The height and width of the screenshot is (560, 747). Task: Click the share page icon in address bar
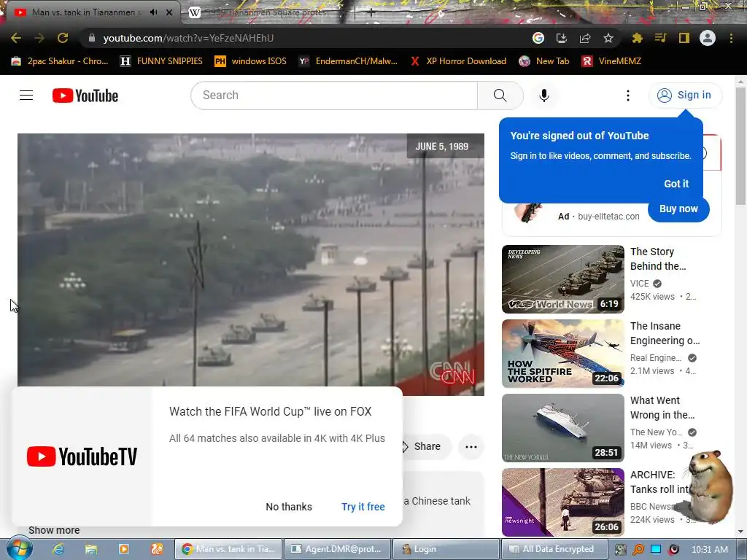point(585,38)
